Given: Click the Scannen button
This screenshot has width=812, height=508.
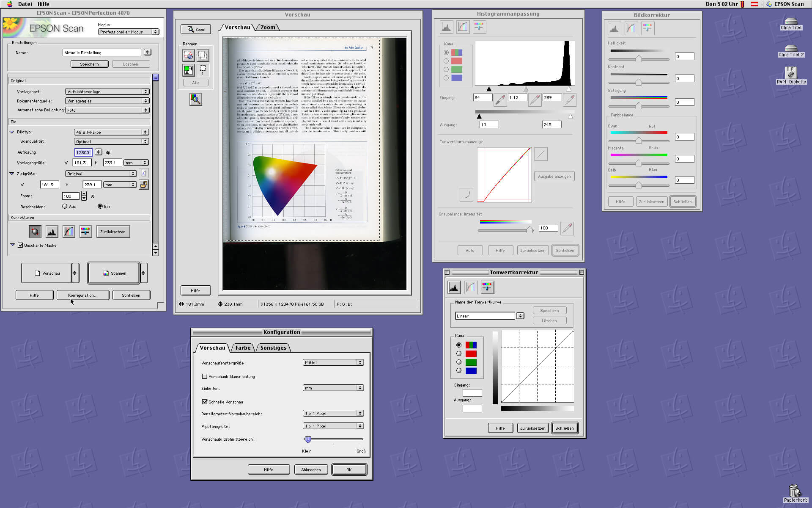Looking at the screenshot, I should [x=114, y=273].
